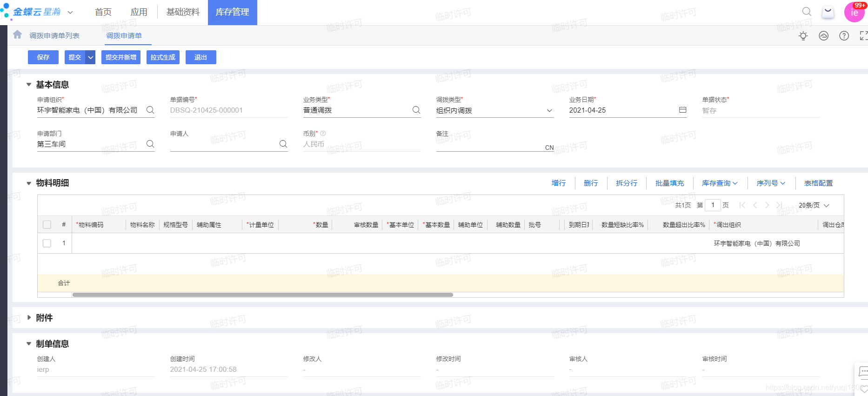
Task: Open the 基础资料 menu
Action: (183, 12)
